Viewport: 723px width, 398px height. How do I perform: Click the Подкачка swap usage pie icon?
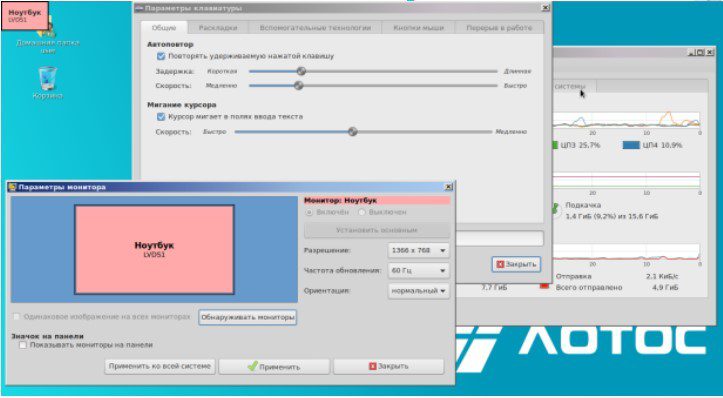555,210
